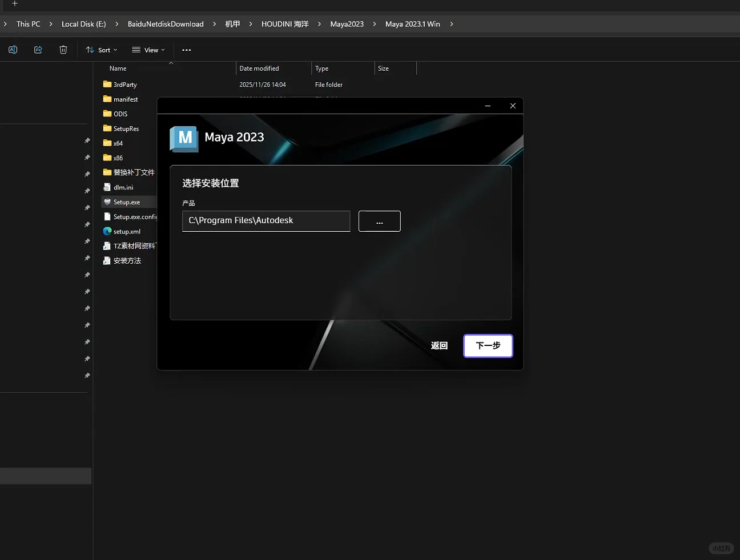Expand the chevron right after 机甲

[251, 24]
